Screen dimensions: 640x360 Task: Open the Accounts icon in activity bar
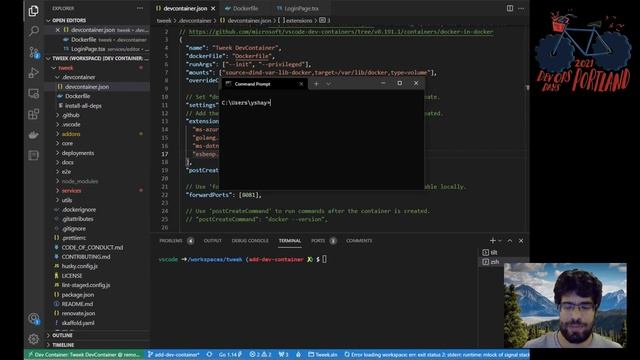[x=33, y=318]
